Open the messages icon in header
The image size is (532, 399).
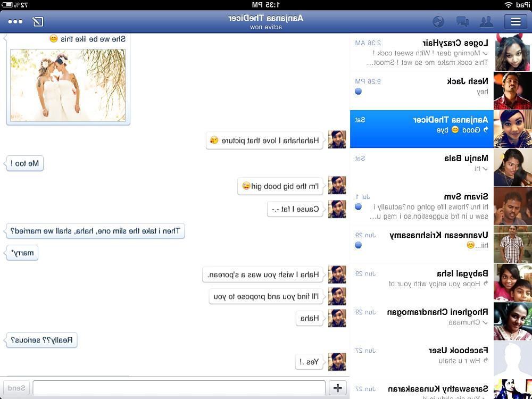click(462, 22)
